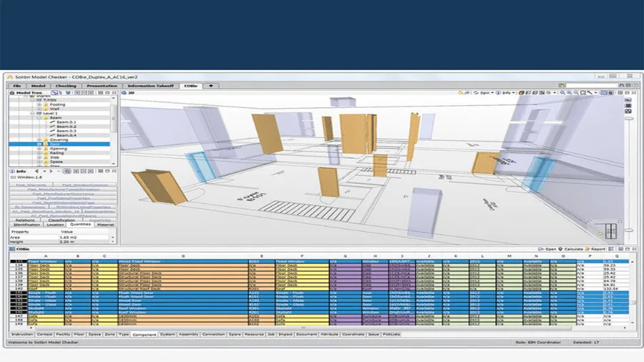Open the Quantities info tab
This screenshot has height=362, width=644.
[x=80, y=225]
